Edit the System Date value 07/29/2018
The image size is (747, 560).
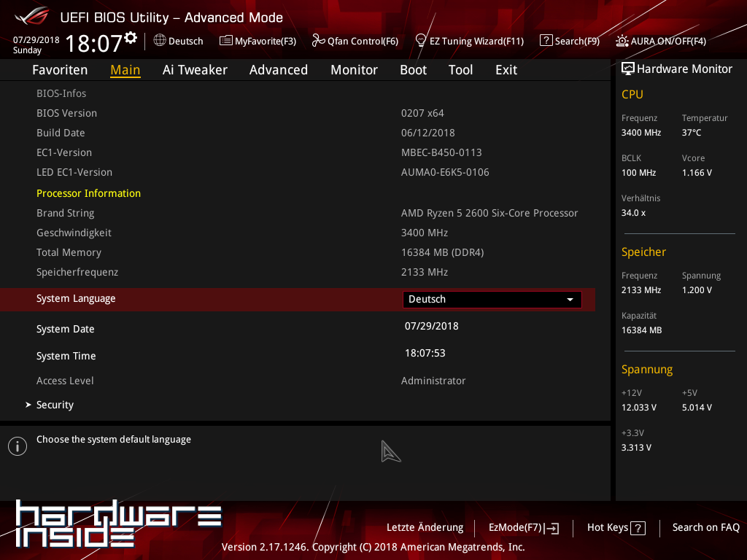coord(432,326)
